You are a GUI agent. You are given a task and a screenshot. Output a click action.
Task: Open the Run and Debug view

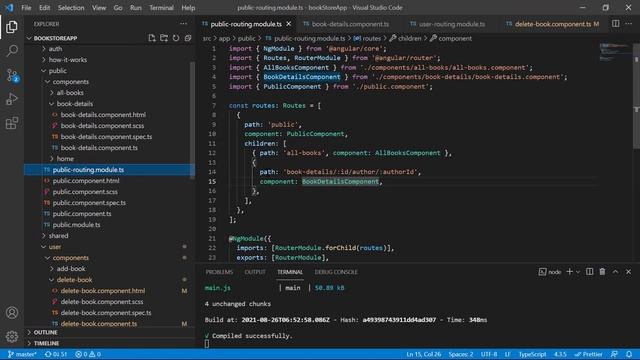[x=12, y=99]
